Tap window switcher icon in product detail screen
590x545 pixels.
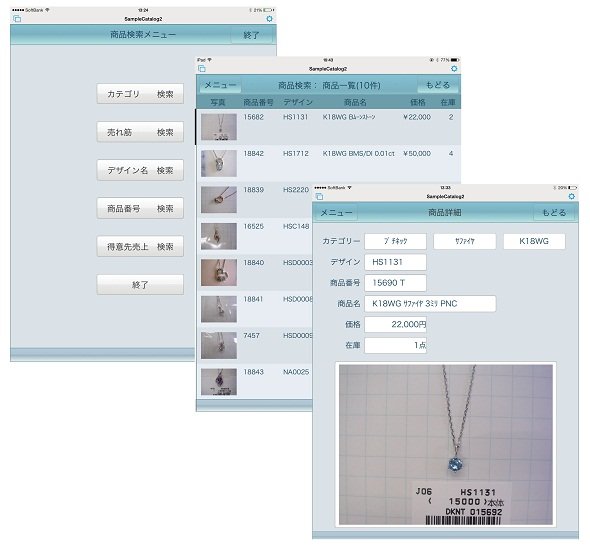(319, 196)
